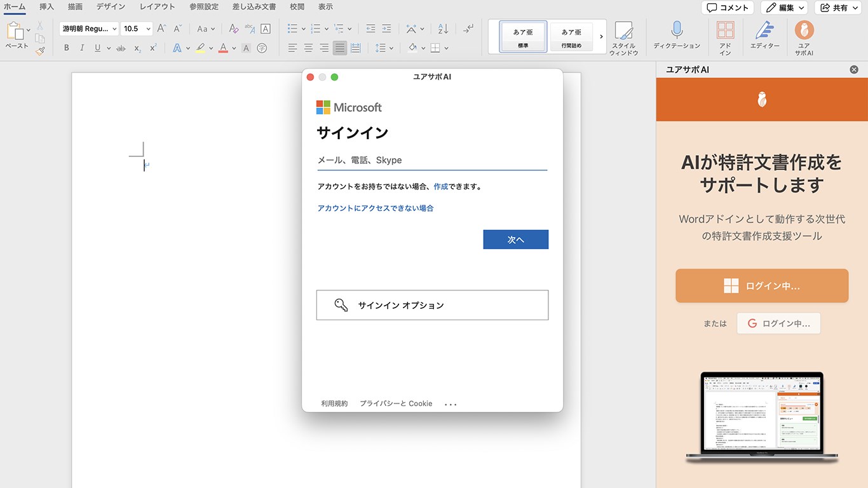Open the 校閲 ribbon tab

click(x=297, y=7)
